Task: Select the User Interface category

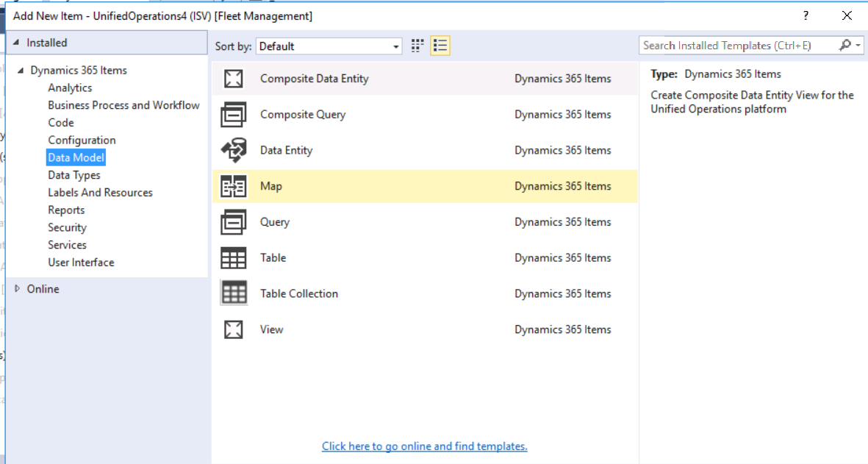Action: point(81,263)
